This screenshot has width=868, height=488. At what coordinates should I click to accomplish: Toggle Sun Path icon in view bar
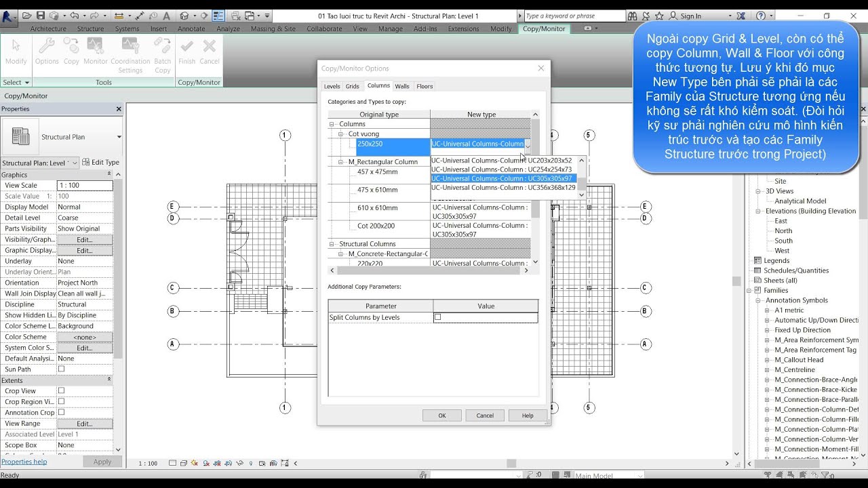tap(195, 464)
